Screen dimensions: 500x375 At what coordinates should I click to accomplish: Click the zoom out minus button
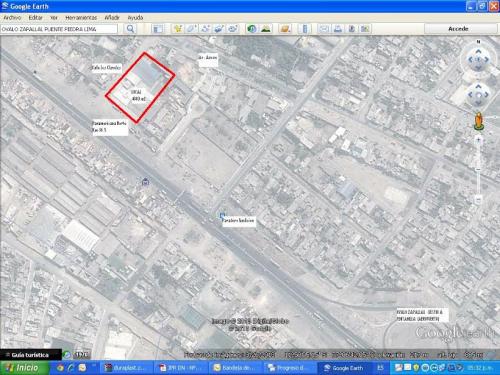478,200
